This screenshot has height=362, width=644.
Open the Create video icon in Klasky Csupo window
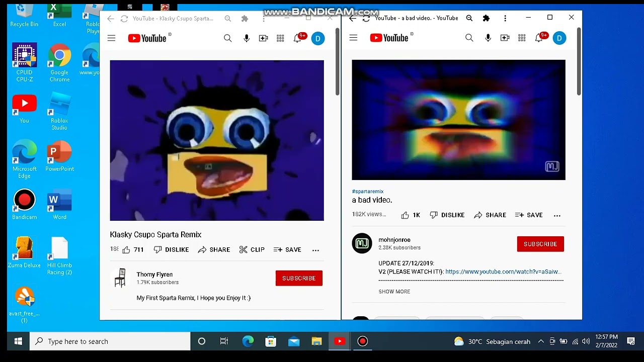264,38
